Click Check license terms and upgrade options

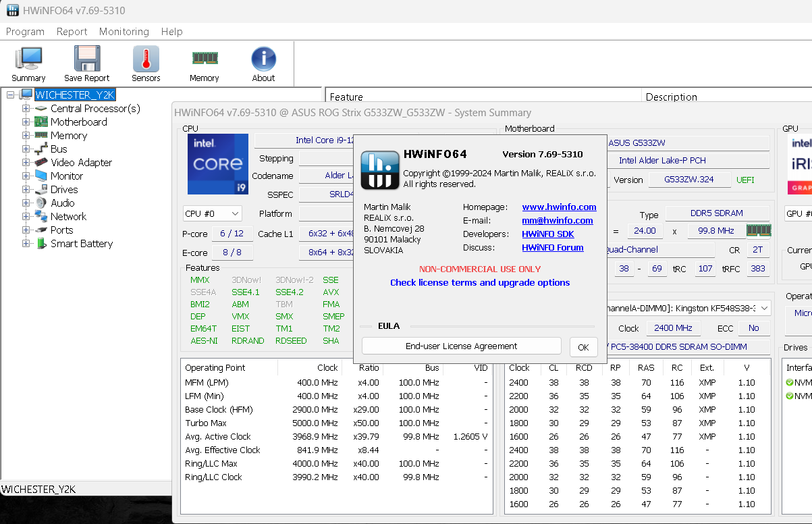480,283
